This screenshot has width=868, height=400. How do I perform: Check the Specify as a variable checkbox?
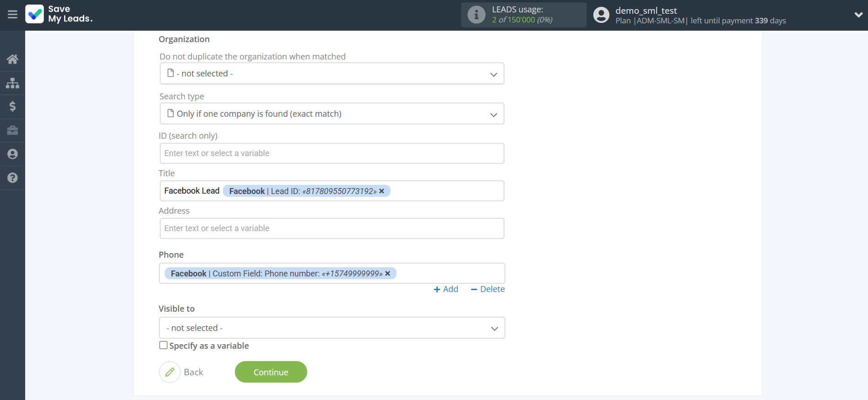point(163,345)
